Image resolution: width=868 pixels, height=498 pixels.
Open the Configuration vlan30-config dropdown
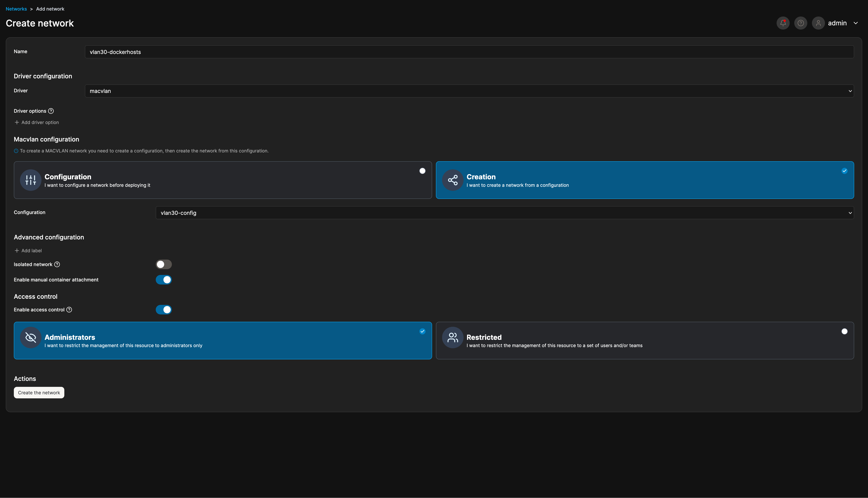coord(505,213)
